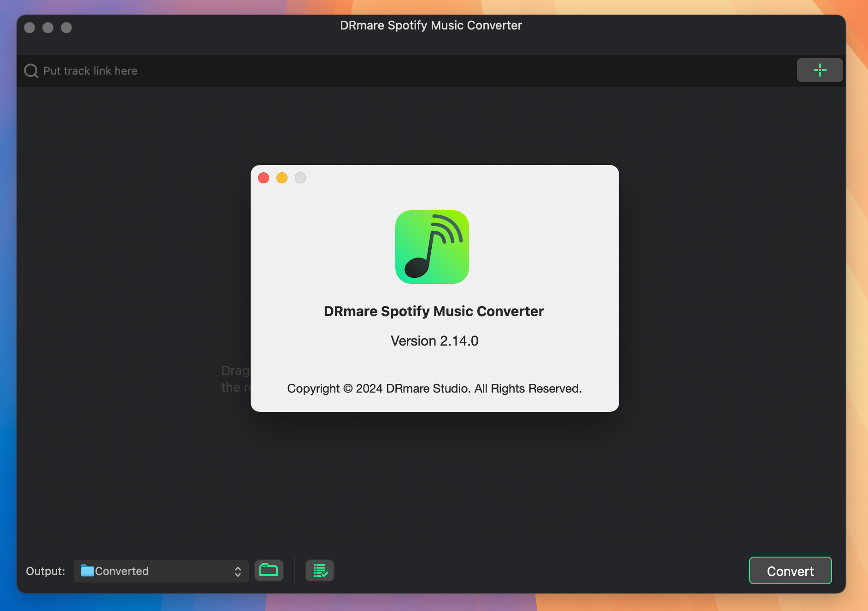Image resolution: width=868 pixels, height=611 pixels.
Task: Click the Output: label
Action: [x=46, y=571]
